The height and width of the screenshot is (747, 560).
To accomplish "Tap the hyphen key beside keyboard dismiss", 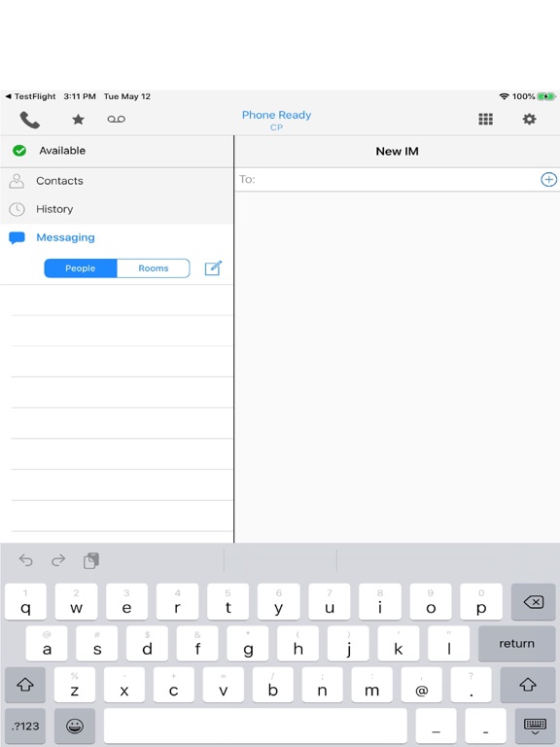I will click(x=485, y=726).
